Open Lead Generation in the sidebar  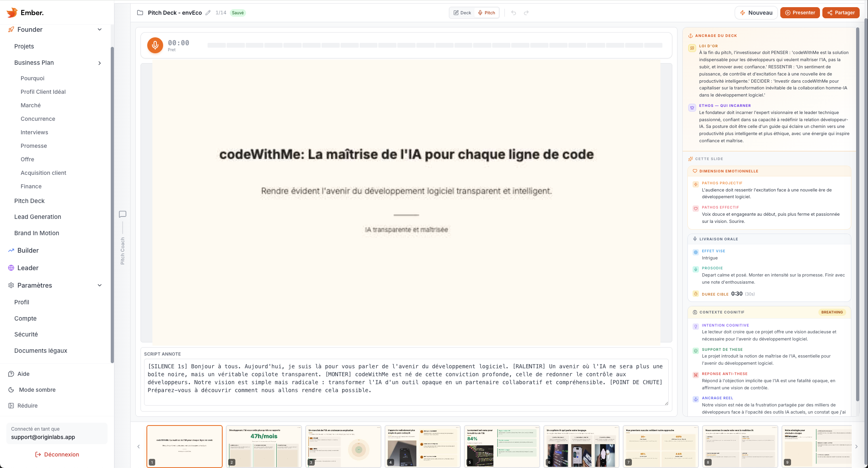point(37,217)
